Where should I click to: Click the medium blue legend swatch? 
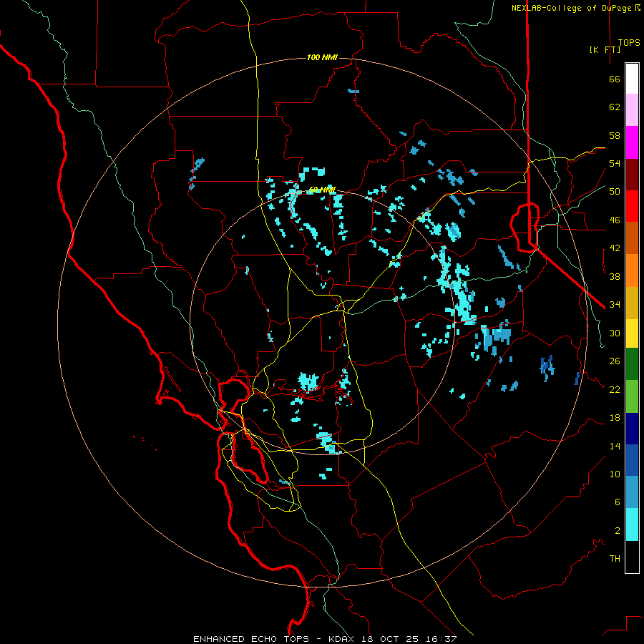[x=632, y=460]
